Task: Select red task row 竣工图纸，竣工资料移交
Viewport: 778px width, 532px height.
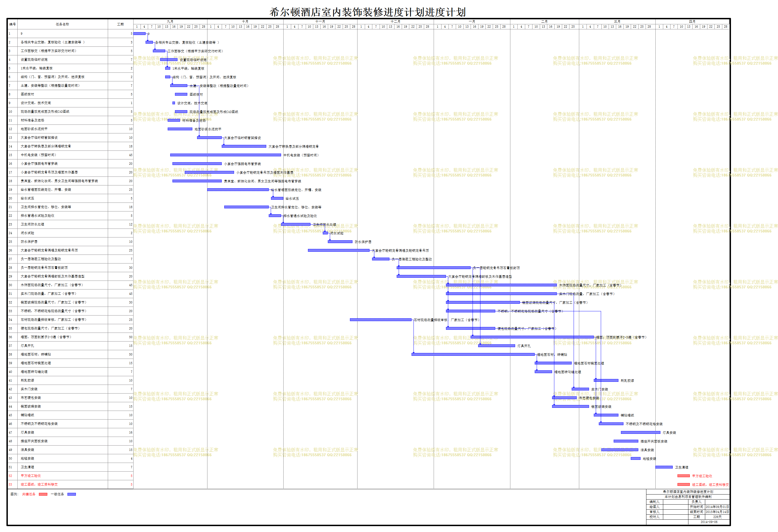Action: [70, 484]
